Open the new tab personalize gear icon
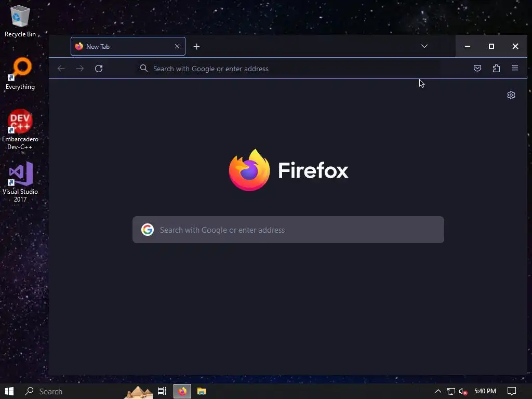 (x=511, y=95)
